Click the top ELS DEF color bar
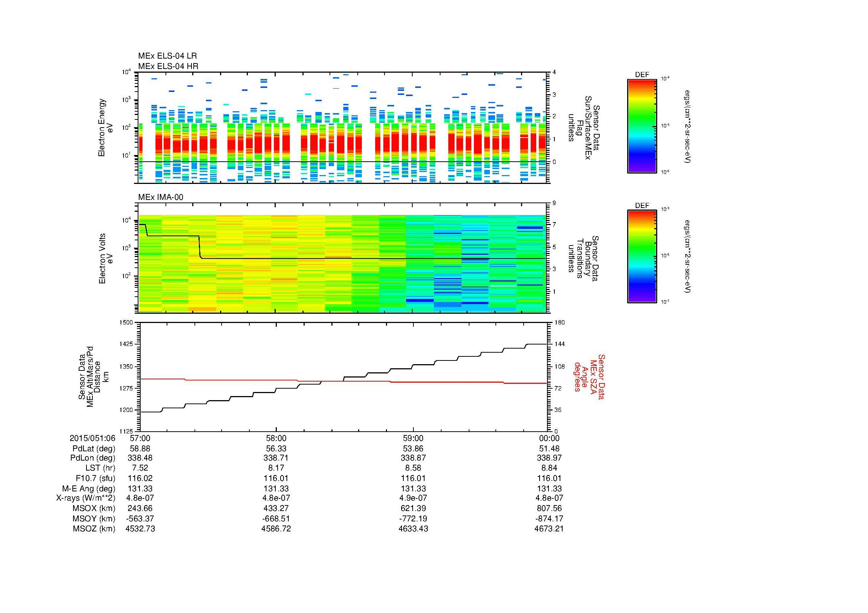 pyautogui.click(x=642, y=126)
